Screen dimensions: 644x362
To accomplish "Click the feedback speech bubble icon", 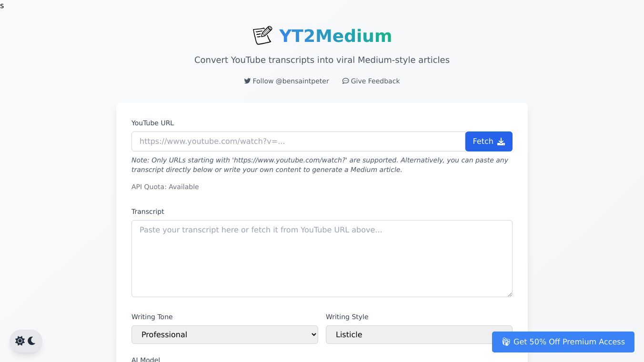I will pos(345,81).
